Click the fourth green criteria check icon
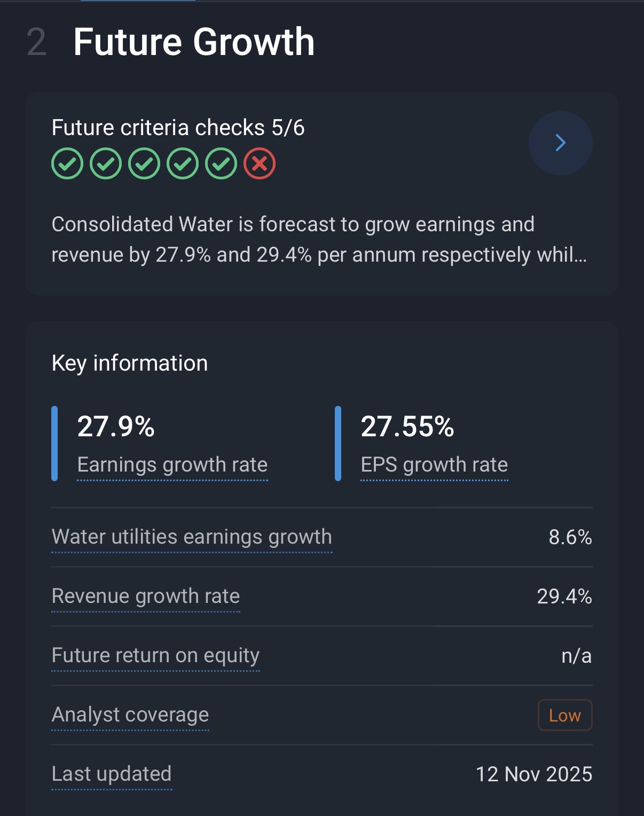The image size is (644, 816). pyautogui.click(x=183, y=163)
